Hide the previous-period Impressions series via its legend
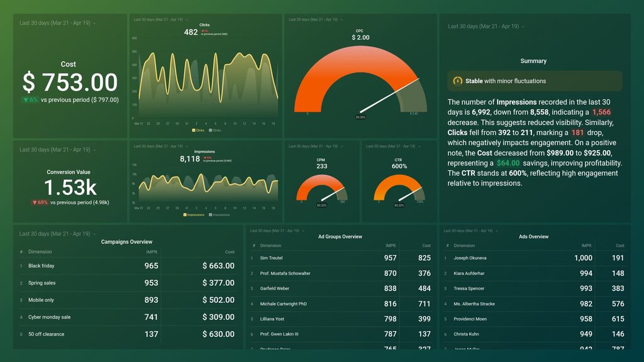Screen dimensions: 644x362 [x=211, y=215]
